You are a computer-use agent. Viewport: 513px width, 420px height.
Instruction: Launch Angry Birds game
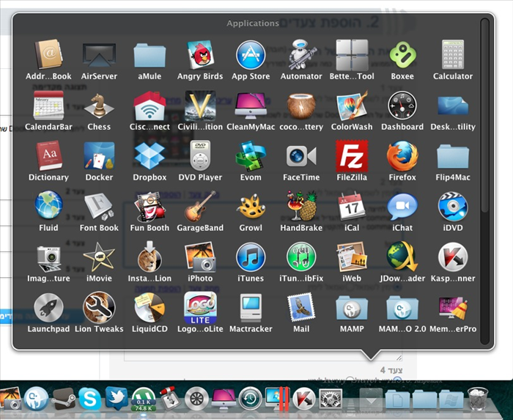[x=200, y=55]
